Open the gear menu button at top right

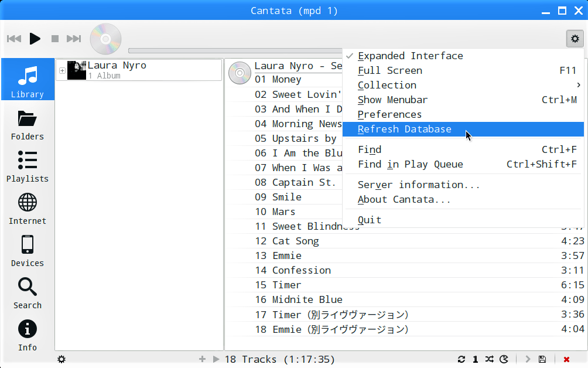tap(575, 39)
